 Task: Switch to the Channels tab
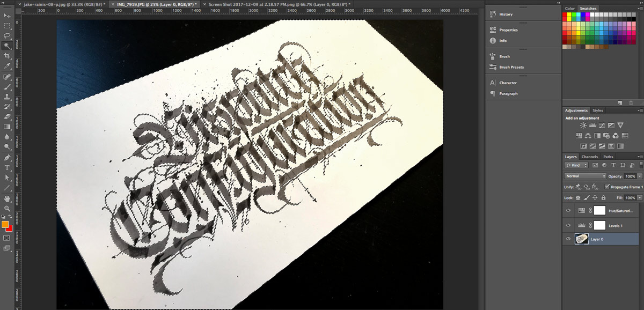tap(589, 157)
